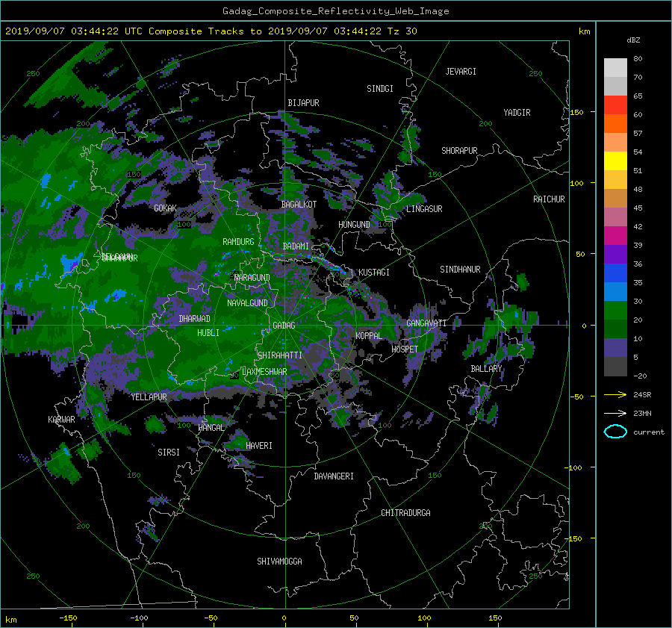This screenshot has height=628, width=672.
Task: Click the RAMDURG city label
Action: tap(238, 242)
